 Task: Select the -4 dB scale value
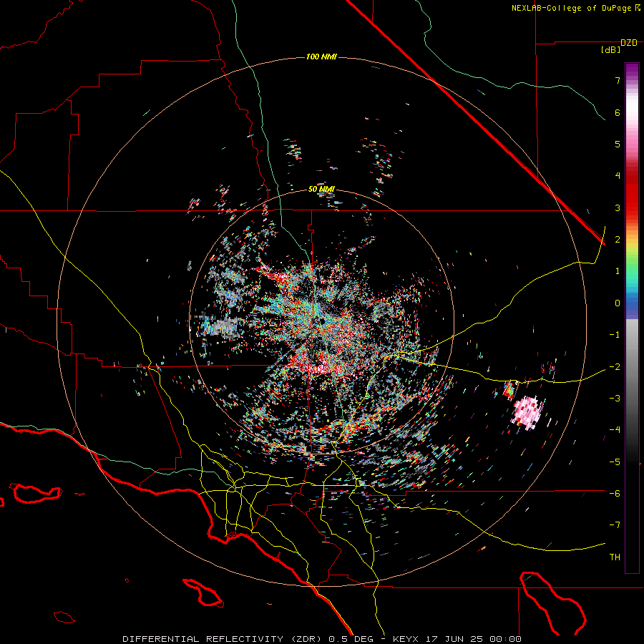615,430
